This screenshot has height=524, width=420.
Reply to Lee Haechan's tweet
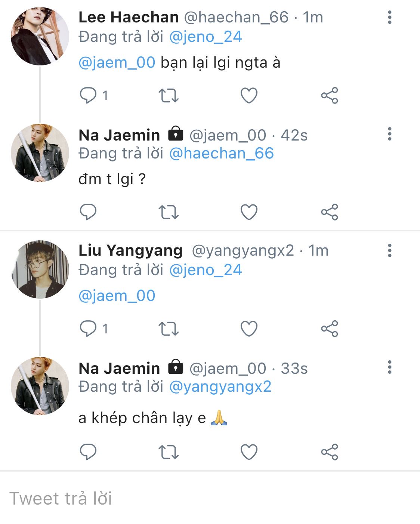89,95
